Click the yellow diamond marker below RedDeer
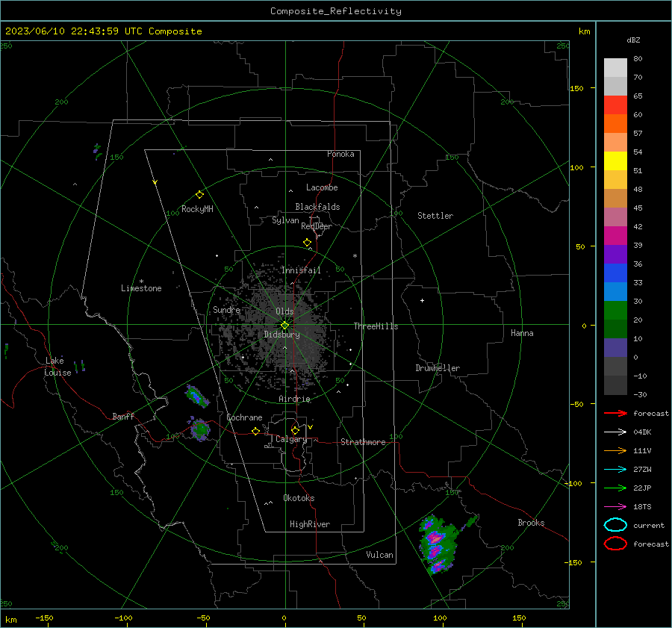 (x=308, y=242)
